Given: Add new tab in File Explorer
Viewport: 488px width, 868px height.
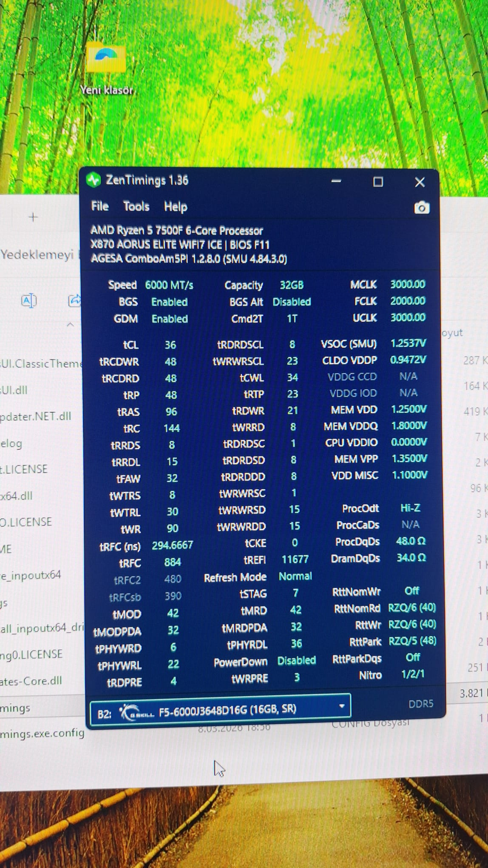Looking at the screenshot, I should 33,217.
